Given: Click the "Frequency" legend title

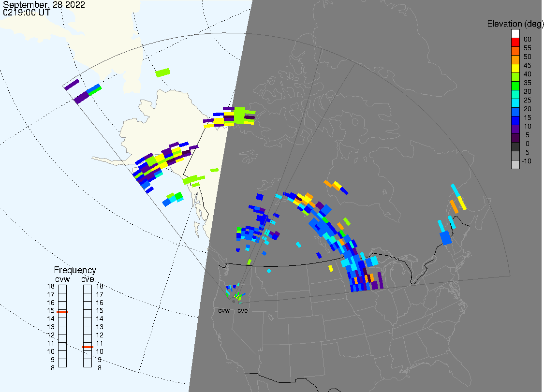Looking at the screenshot, I should pyautogui.click(x=75, y=270).
